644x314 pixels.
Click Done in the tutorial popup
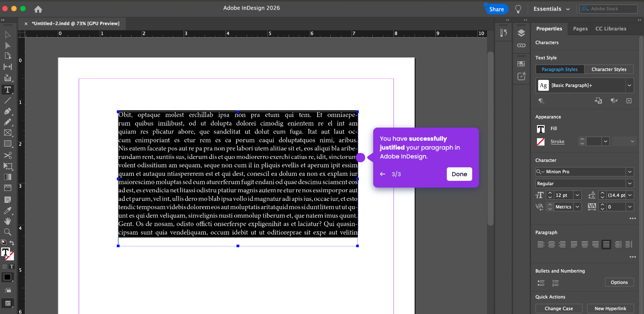459,174
